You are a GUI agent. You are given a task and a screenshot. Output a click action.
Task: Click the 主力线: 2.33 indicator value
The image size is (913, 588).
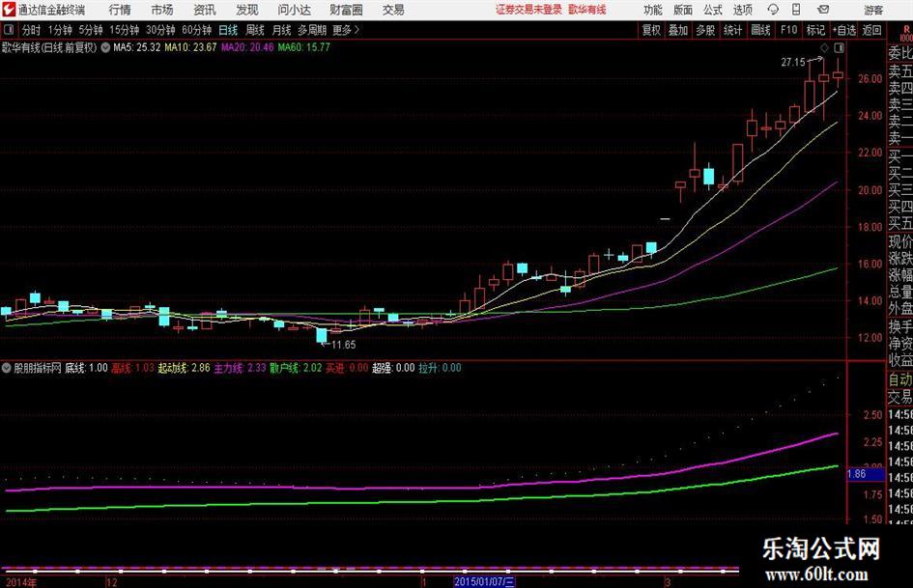pyautogui.click(x=240, y=368)
